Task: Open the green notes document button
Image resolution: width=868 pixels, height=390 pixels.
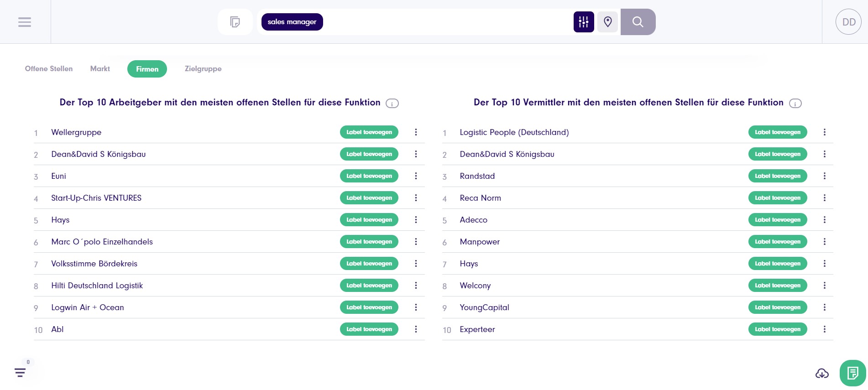Action: click(x=852, y=373)
